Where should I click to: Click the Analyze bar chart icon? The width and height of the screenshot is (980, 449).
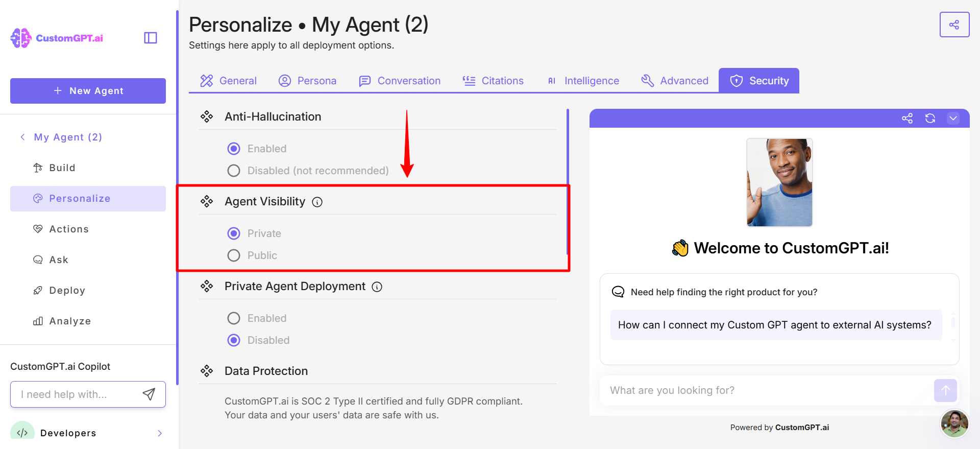tap(38, 321)
